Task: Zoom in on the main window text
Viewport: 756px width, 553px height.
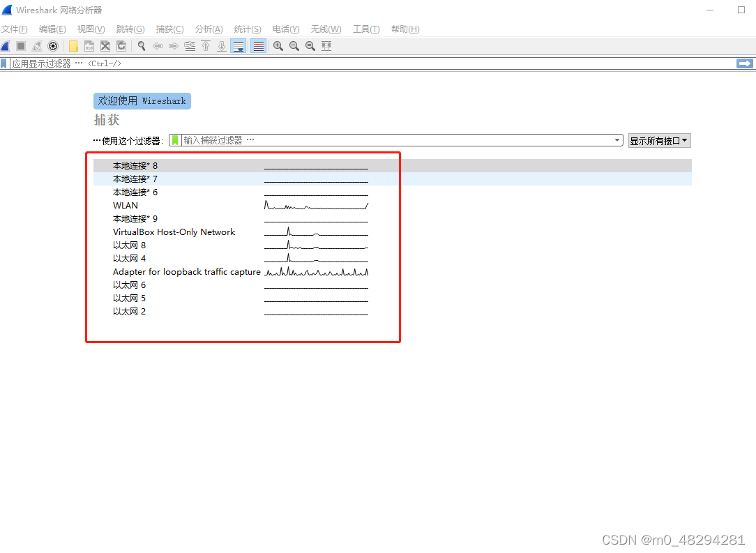Action: (278, 46)
